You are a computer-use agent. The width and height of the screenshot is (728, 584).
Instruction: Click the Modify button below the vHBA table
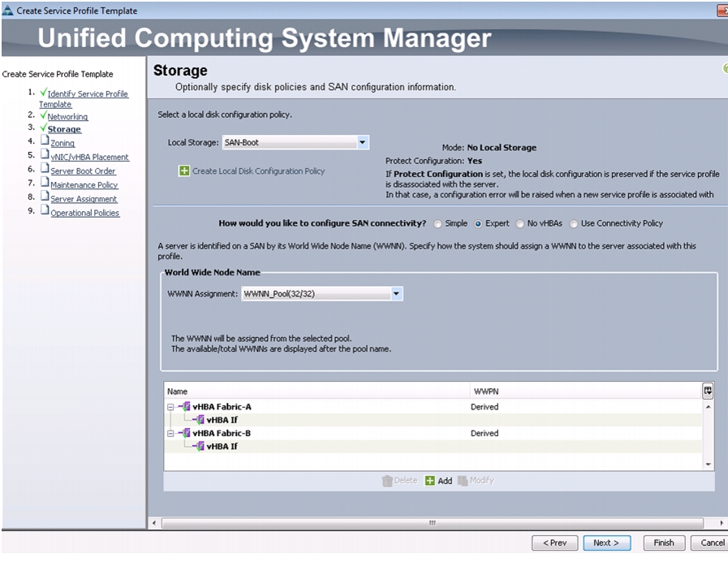pyautogui.click(x=476, y=481)
